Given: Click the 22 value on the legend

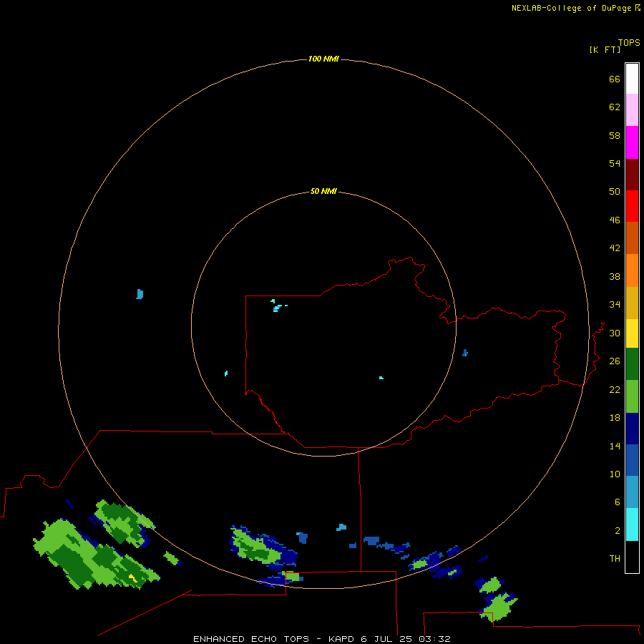Looking at the screenshot, I should pos(615,389).
